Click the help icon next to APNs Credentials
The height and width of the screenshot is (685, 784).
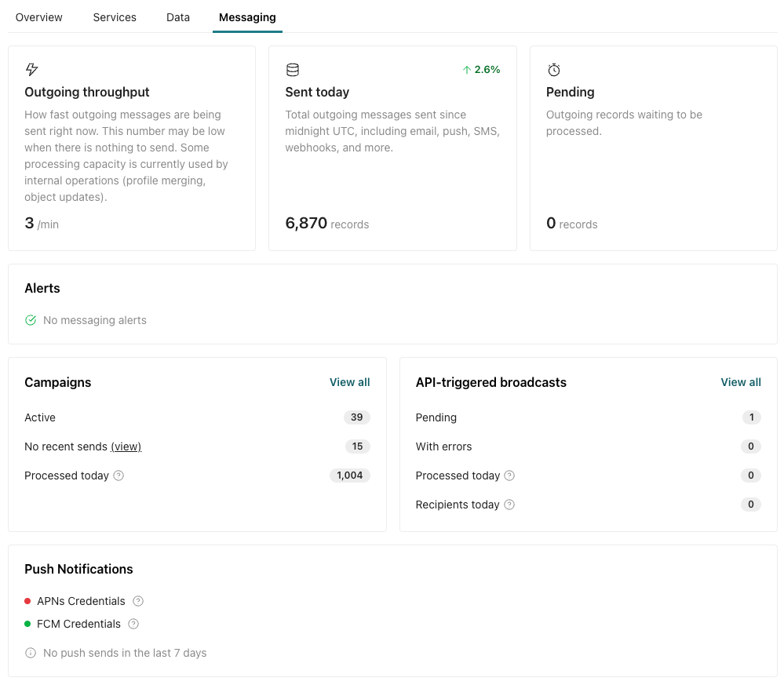click(x=138, y=601)
